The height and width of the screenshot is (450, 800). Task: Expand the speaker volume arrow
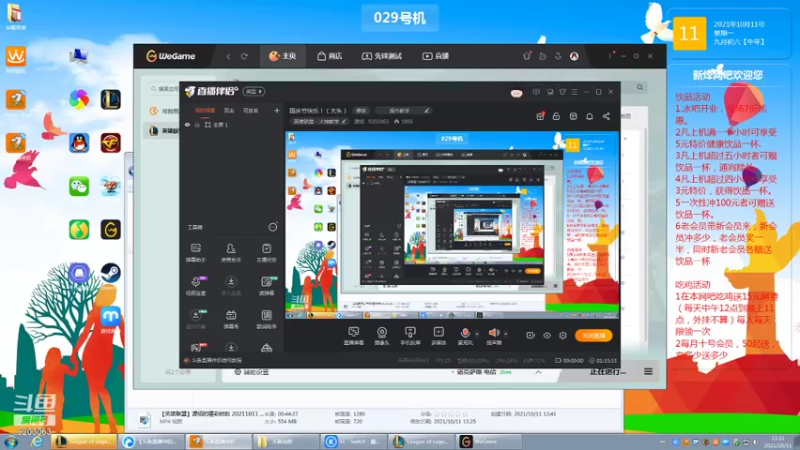[506, 334]
